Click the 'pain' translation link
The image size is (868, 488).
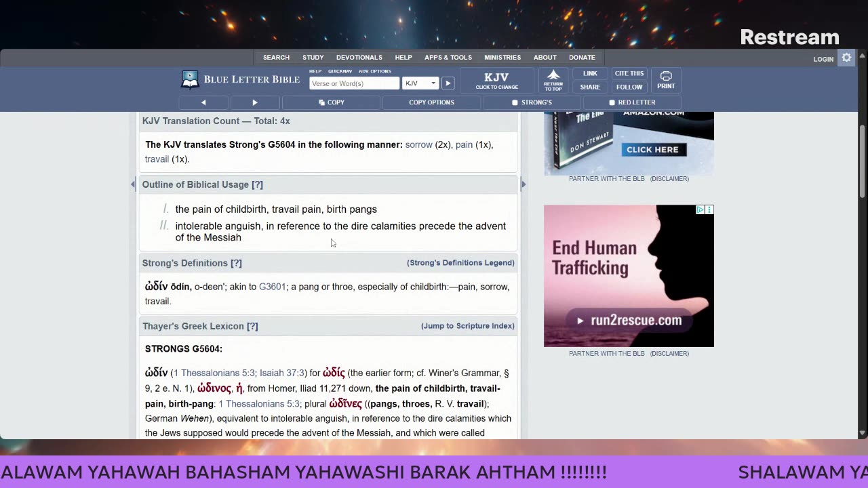464,144
